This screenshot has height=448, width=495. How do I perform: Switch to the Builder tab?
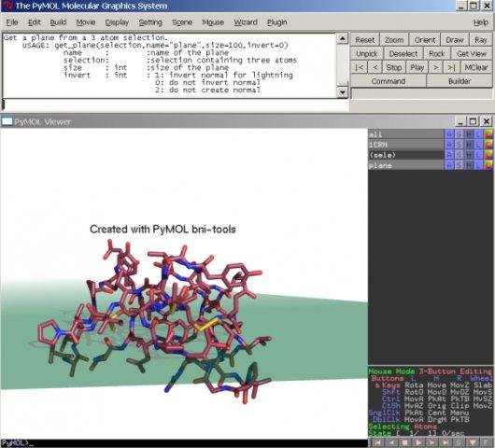point(460,81)
